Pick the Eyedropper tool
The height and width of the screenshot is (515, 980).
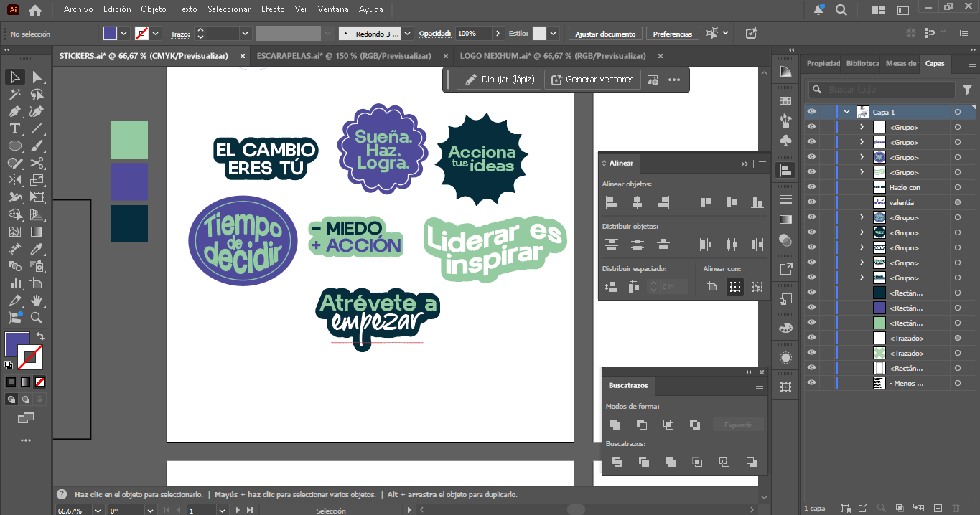pyautogui.click(x=37, y=249)
